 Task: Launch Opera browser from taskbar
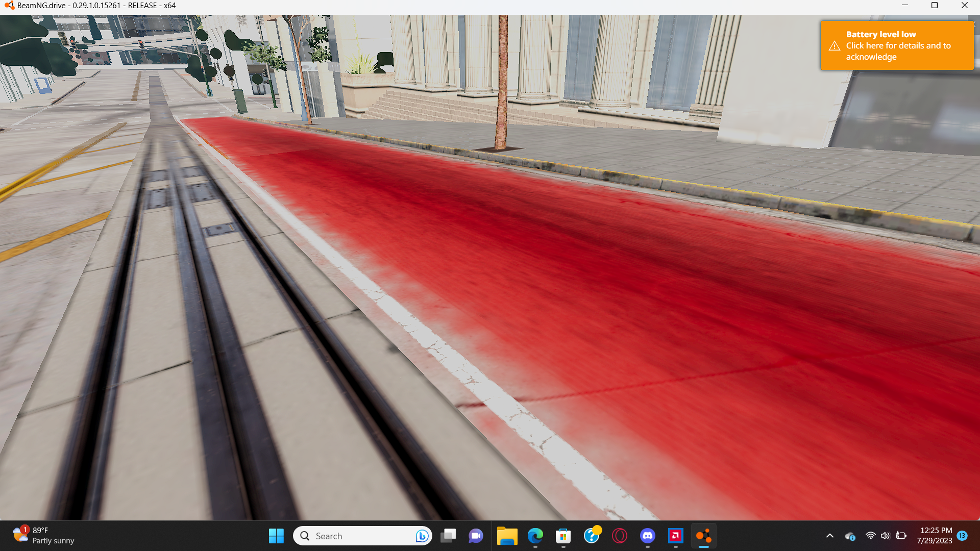tap(619, 536)
